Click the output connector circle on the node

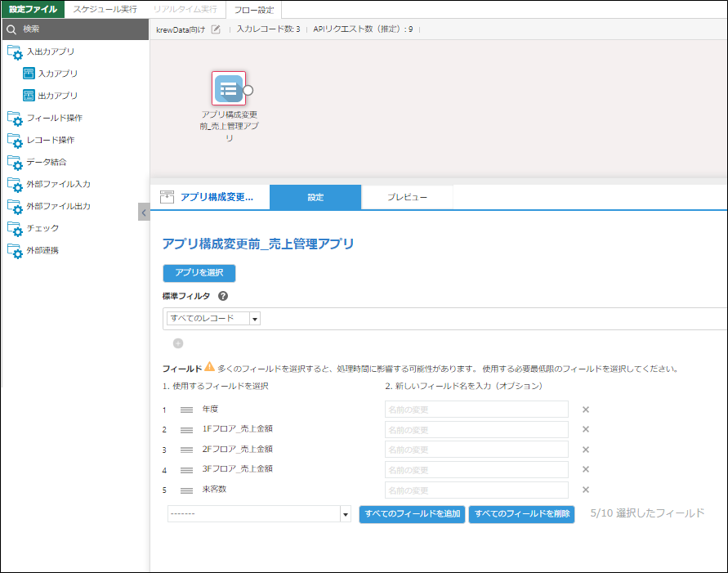(x=249, y=90)
